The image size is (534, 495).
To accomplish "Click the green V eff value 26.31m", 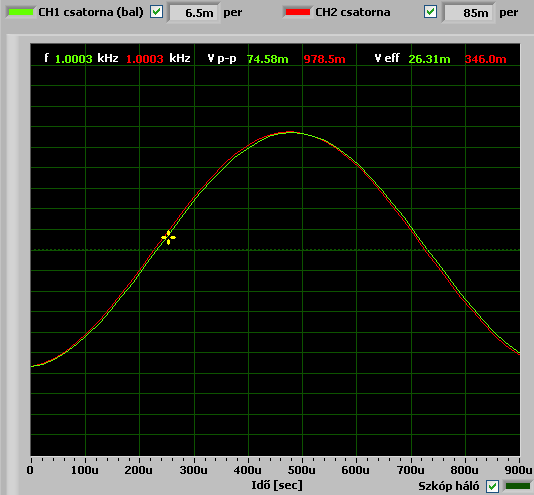I will 429,59.
